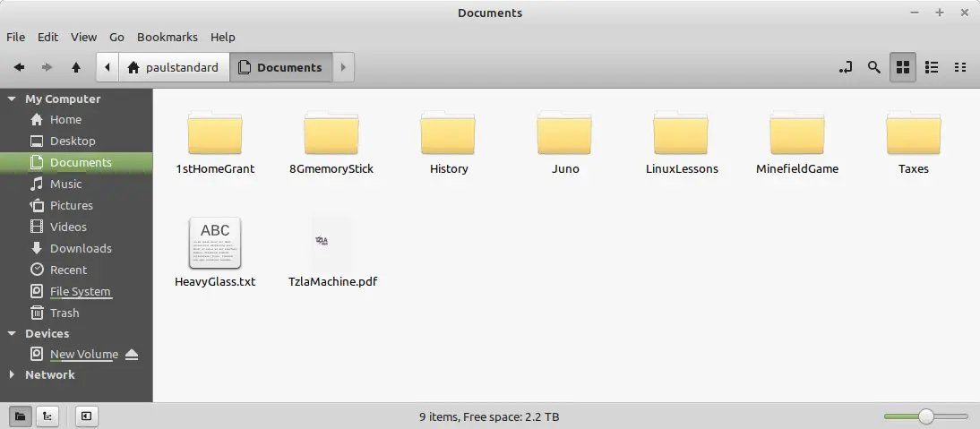
Task: Go to Home in sidebar
Action: click(76, 119)
